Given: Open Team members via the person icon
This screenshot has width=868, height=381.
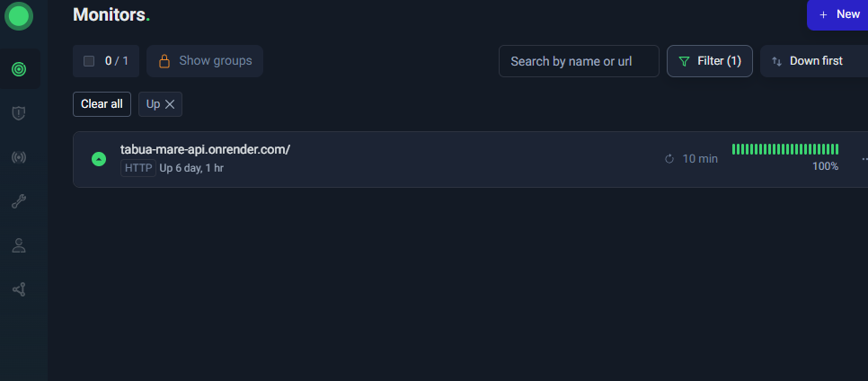Looking at the screenshot, I should [x=19, y=245].
